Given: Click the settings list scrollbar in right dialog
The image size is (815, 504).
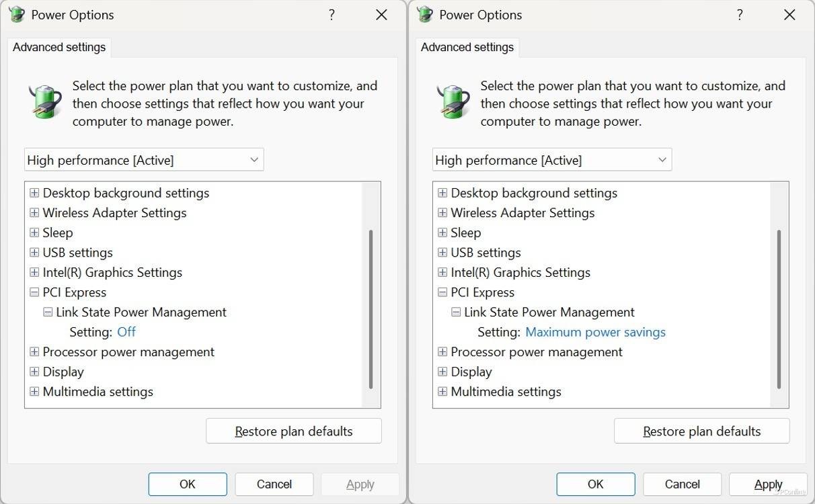Looking at the screenshot, I should click(x=779, y=309).
